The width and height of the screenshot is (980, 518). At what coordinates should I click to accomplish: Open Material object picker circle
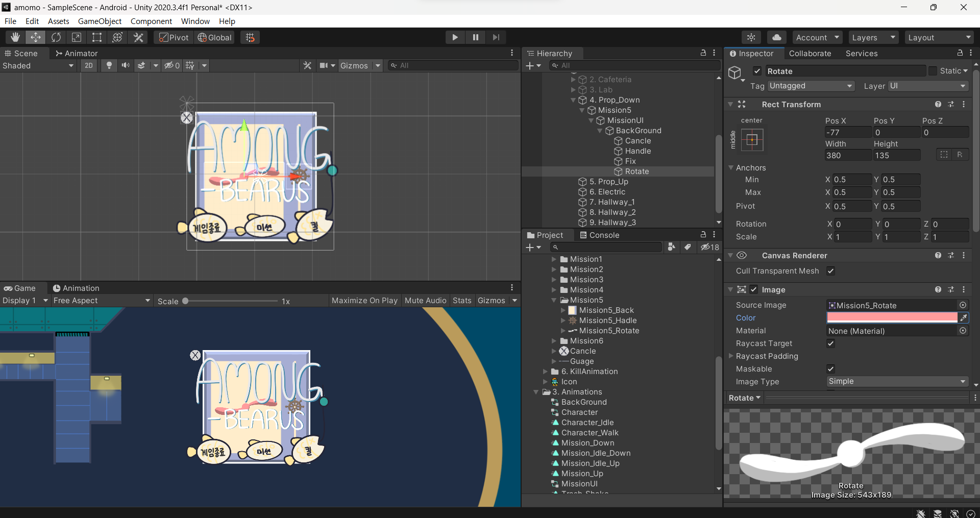(963, 331)
